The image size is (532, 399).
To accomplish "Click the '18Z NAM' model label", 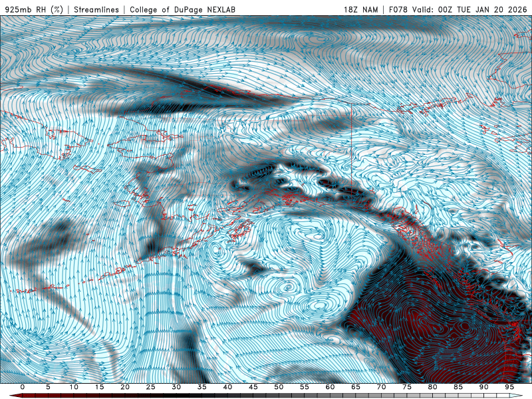I will click(360, 9).
